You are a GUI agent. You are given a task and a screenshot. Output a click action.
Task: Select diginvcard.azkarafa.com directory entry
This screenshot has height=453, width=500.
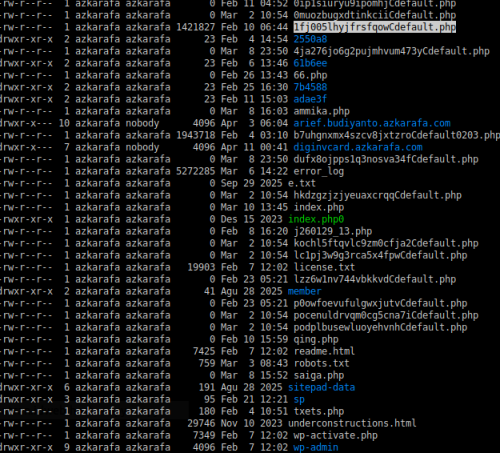point(358,147)
